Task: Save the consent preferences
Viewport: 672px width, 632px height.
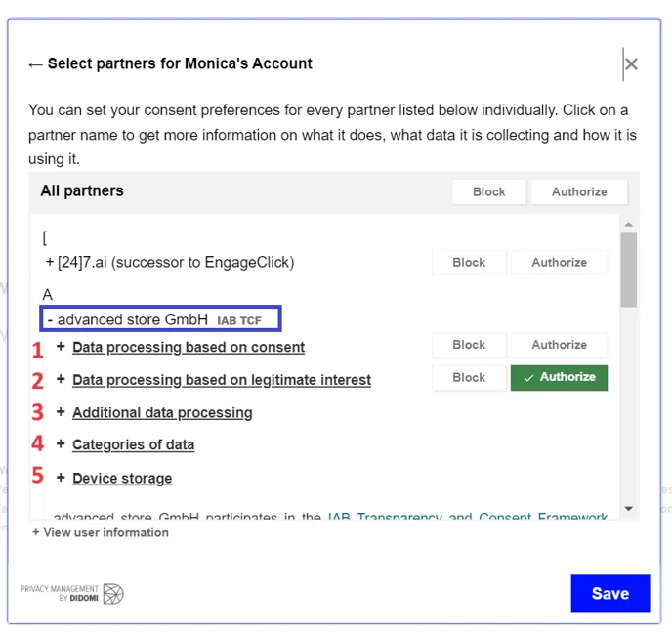Action: pyautogui.click(x=609, y=593)
